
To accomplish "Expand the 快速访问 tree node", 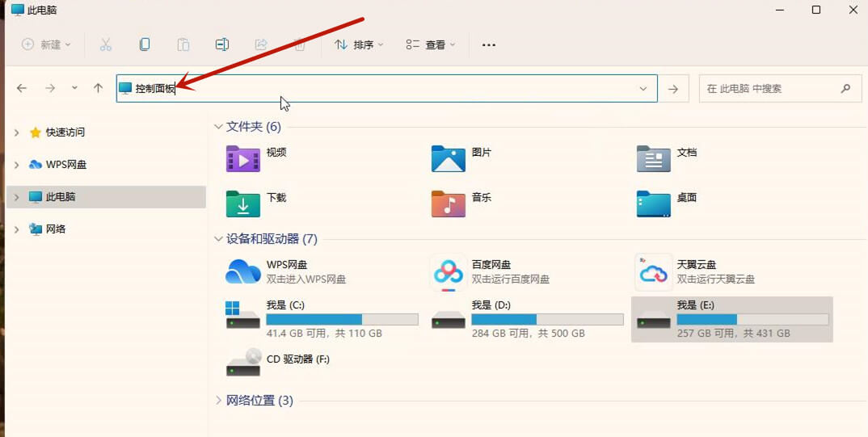I will point(17,132).
